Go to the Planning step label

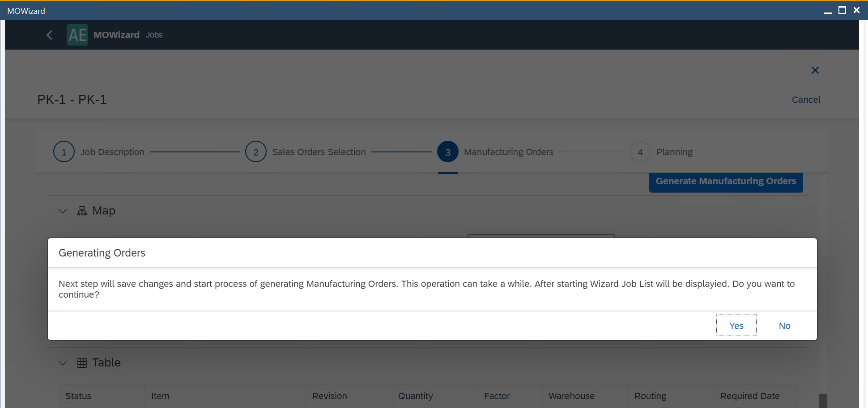[674, 152]
